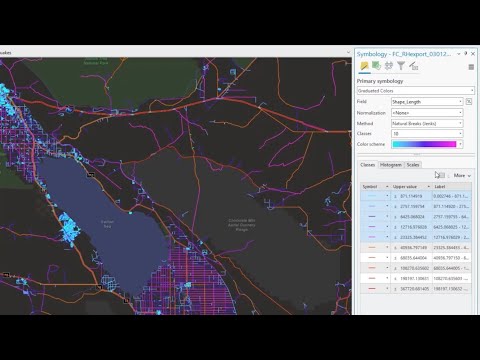Image resolution: width=480 pixels, height=360 pixels.
Task: Open Vary symbology by attribute tab
Action: click(376, 66)
